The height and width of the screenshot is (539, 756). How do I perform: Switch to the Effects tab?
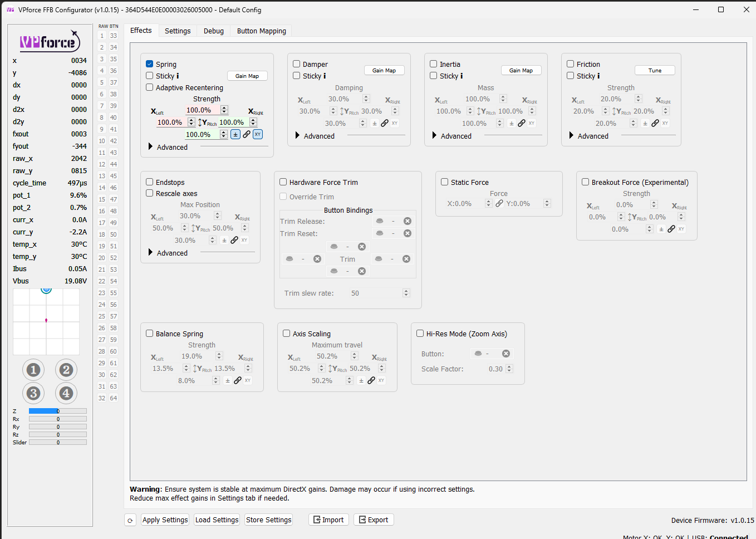141,31
